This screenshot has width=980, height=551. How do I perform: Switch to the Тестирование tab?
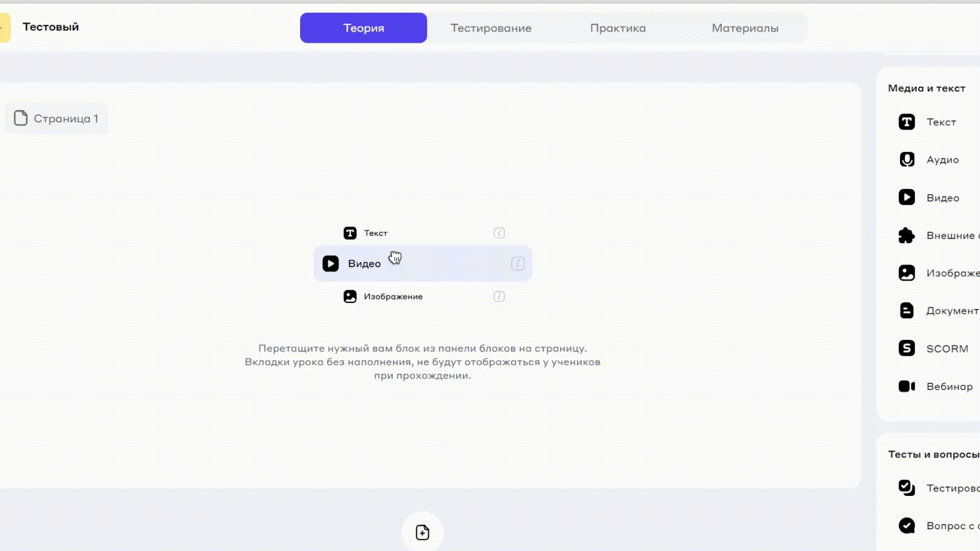[491, 28]
